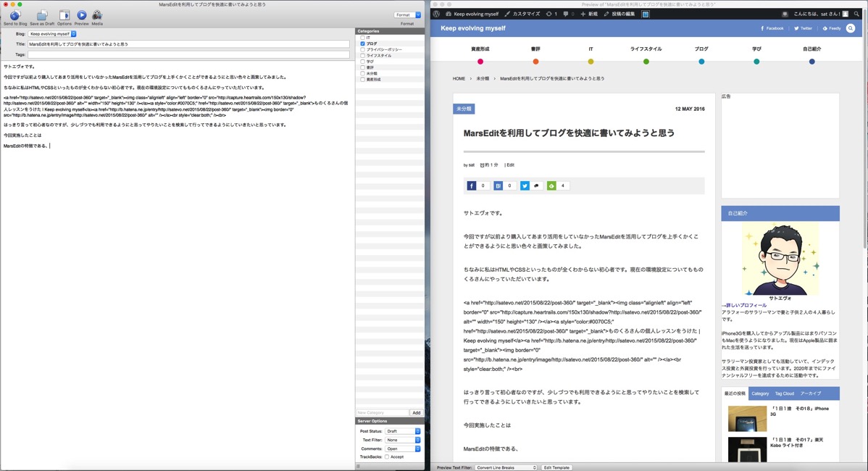Click the user avatar in admin bar

coord(846,14)
